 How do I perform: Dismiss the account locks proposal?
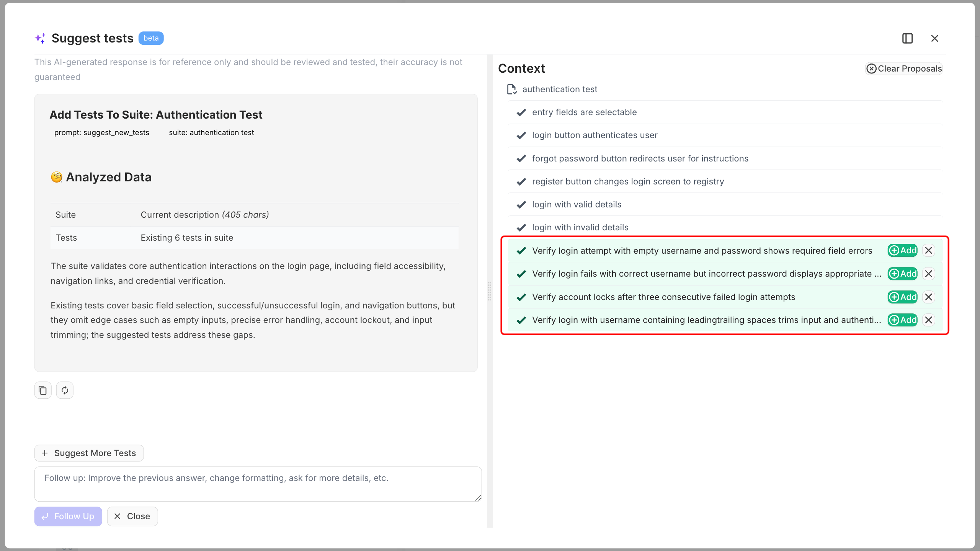[928, 297]
